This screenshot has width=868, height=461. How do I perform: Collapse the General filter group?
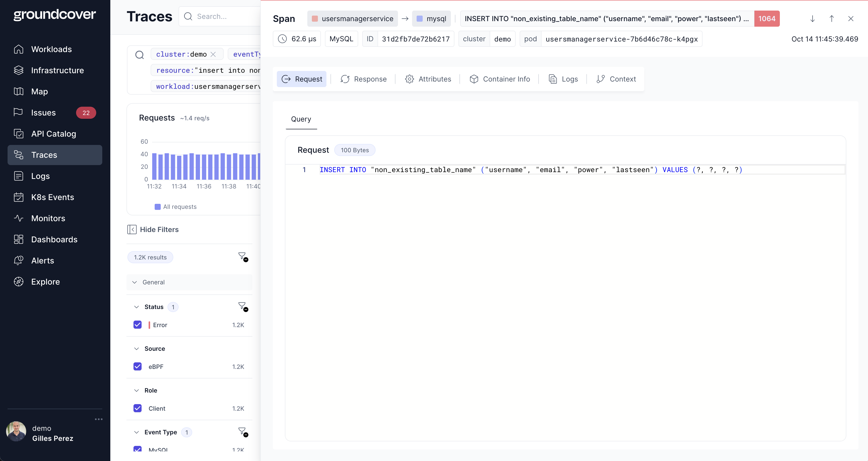click(135, 282)
